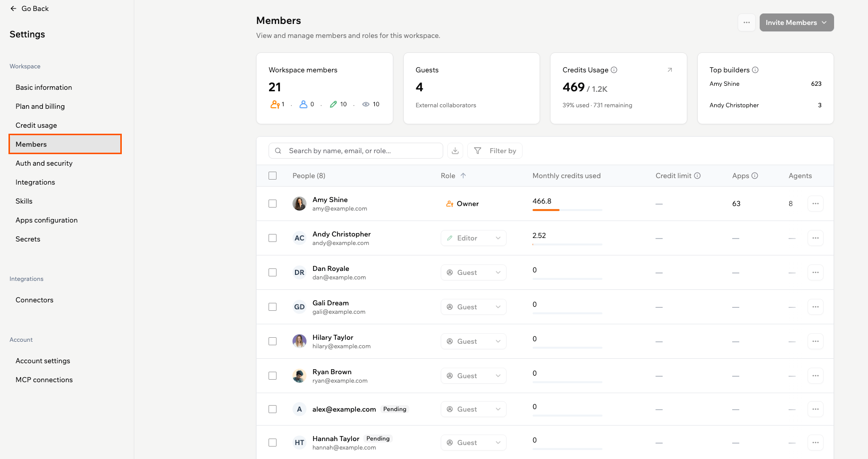Check the box for Amy Shine

[x=273, y=204]
